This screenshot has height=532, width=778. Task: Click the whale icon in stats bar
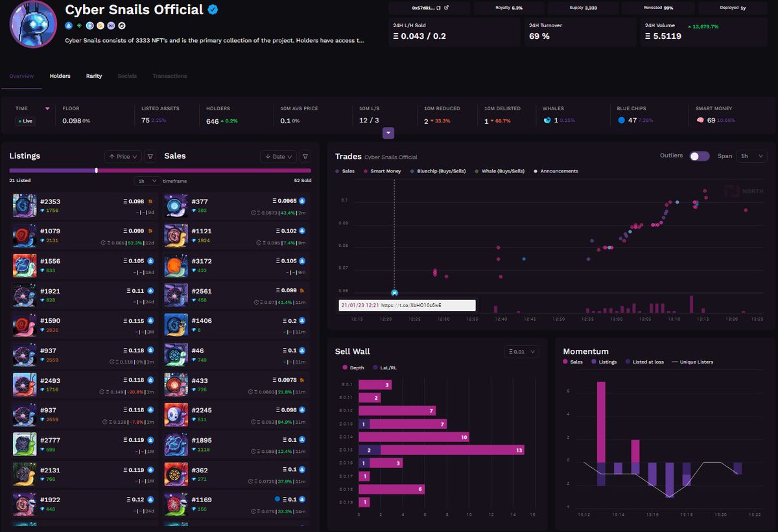(x=547, y=121)
